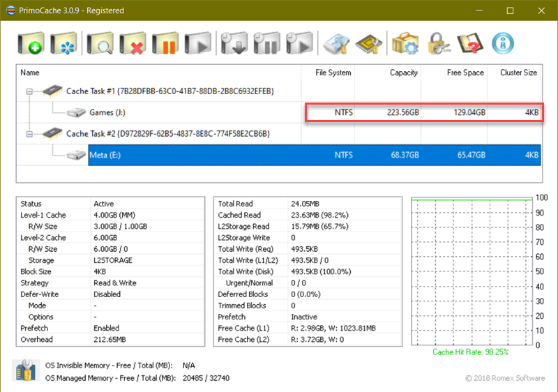The image size is (558, 392).
Task: Click the OS Managed Memory value 20485 / 32740
Action: [x=206, y=378]
